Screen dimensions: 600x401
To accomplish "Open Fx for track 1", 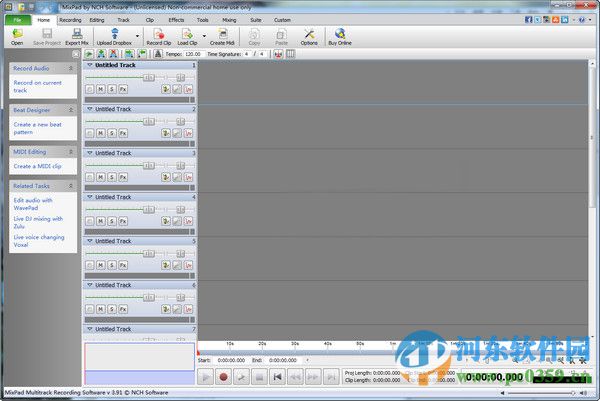I will (123, 89).
